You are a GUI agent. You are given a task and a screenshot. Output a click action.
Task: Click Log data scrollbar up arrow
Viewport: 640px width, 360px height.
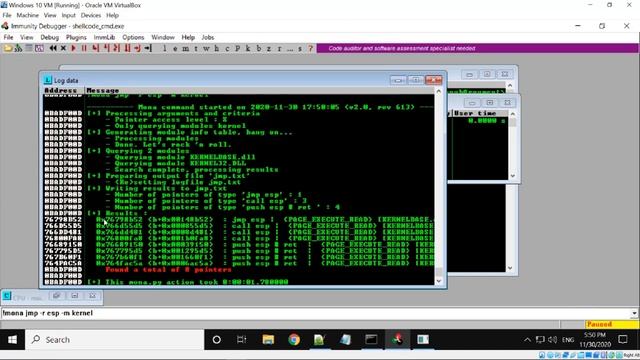coord(439,91)
